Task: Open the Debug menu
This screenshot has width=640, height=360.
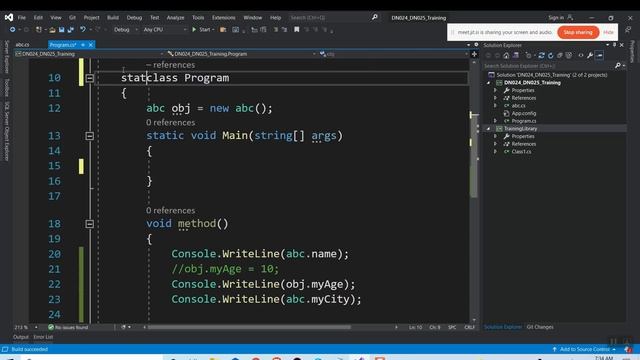Action: [x=134, y=18]
